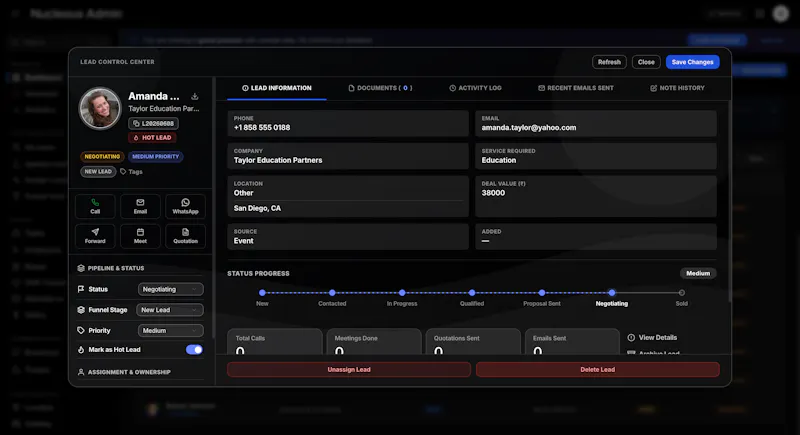This screenshot has height=435, width=800.
Task: Click the Funnel Stage layers icon
Action: 81,310
